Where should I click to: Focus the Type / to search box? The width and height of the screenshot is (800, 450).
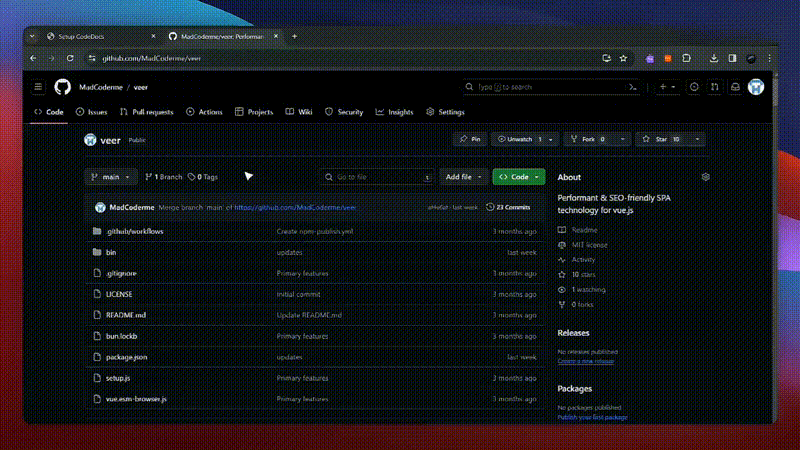pos(553,87)
